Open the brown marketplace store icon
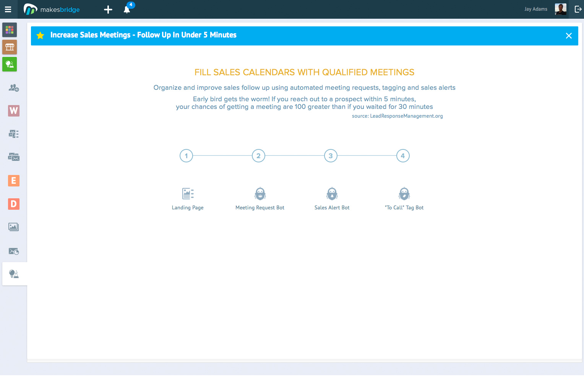This screenshot has height=392, width=584. [10, 47]
